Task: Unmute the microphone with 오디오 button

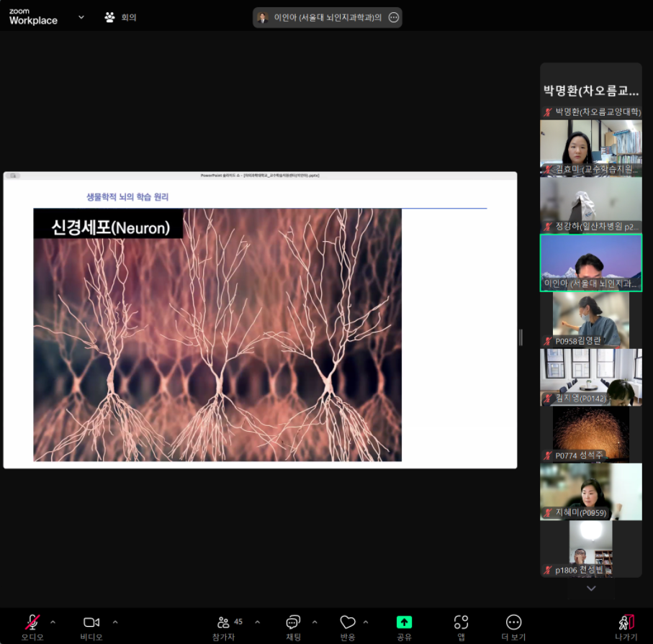Action: 32,622
